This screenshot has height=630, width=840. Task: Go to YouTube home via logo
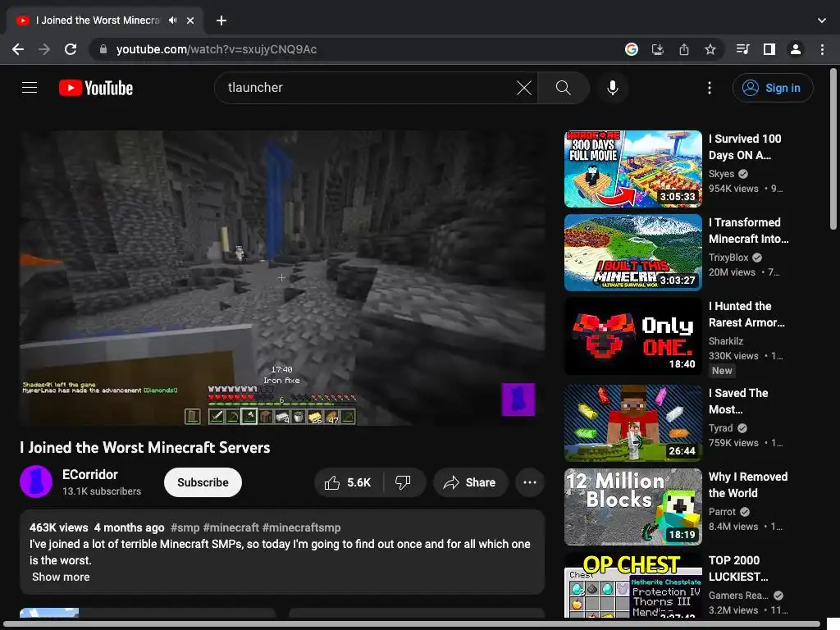96,88
